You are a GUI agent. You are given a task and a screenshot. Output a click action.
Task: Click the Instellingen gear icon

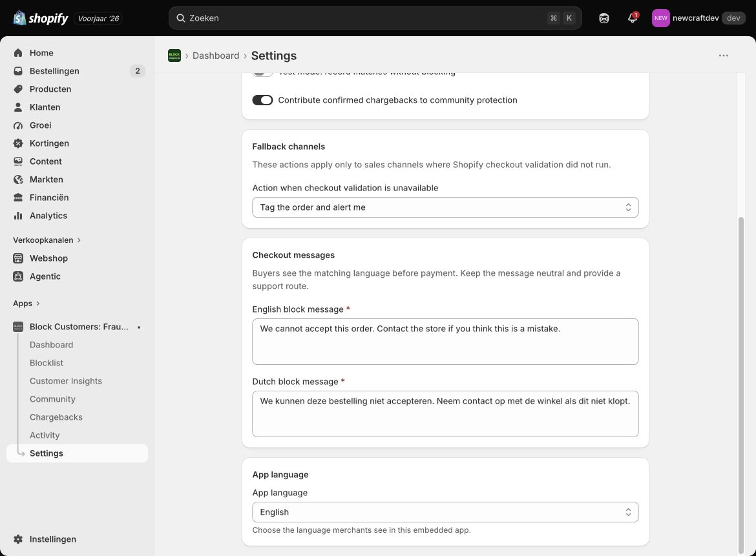pyautogui.click(x=18, y=539)
